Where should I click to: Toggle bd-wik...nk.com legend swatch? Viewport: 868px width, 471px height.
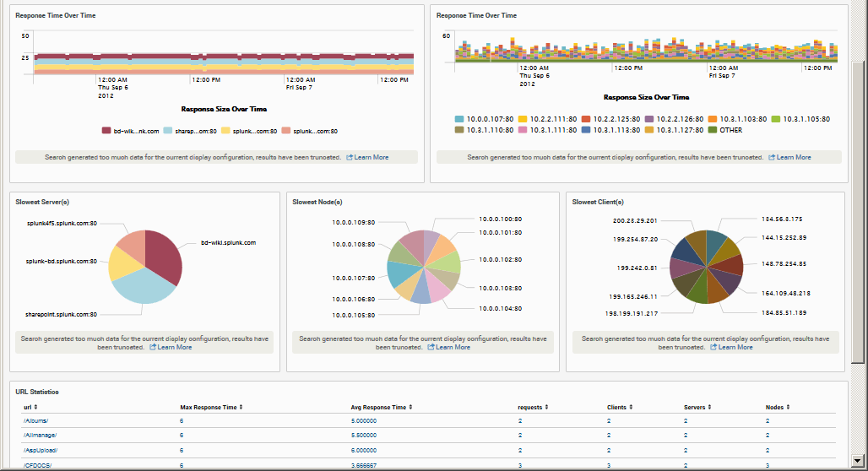pyautogui.click(x=106, y=131)
